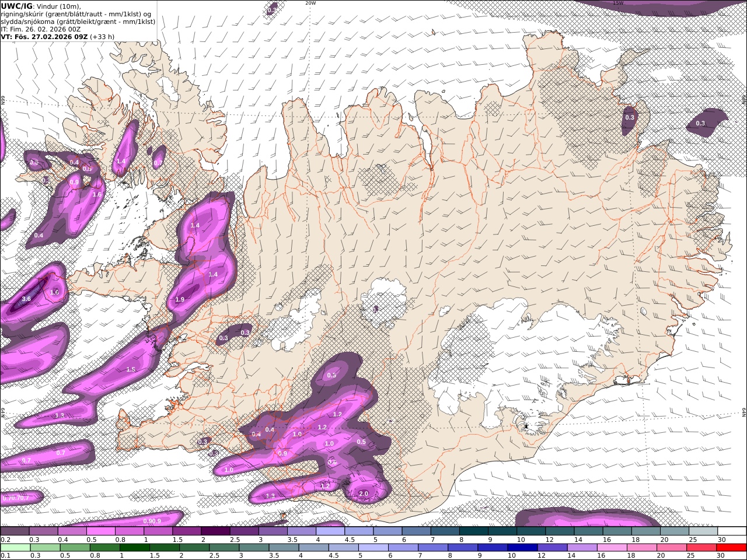Select the light pink lower swatch between 16 and 18
The width and height of the screenshot is (747, 560).
click(x=612, y=547)
